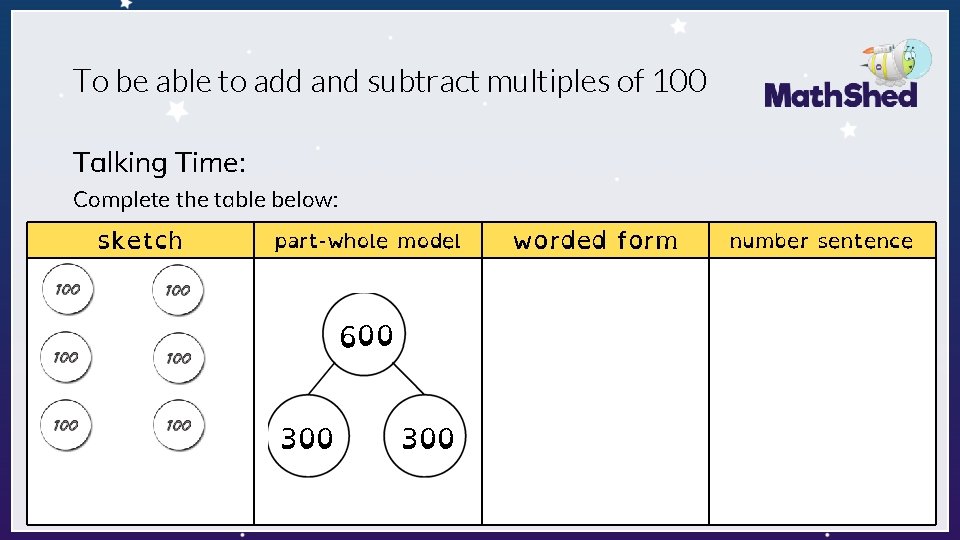This screenshot has height=540, width=960.
Task: Select the 600 whole circle
Action: [x=366, y=335]
